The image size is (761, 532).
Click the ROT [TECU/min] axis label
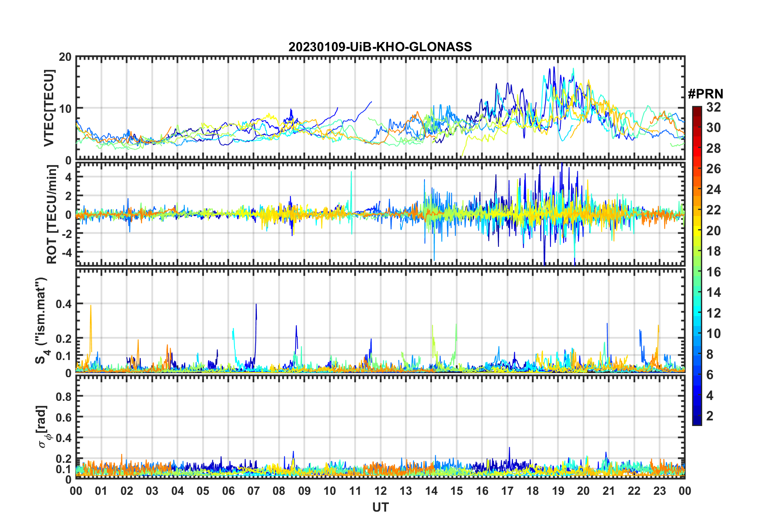pos(52,214)
